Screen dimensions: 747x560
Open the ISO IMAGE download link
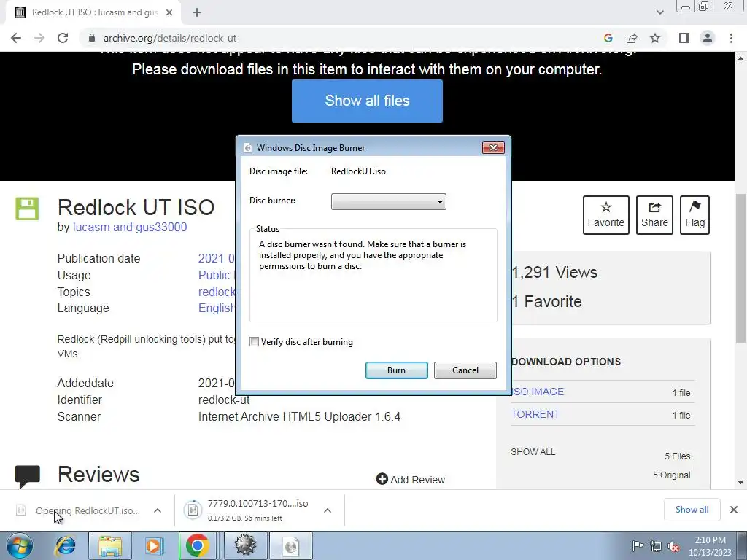tap(538, 392)
